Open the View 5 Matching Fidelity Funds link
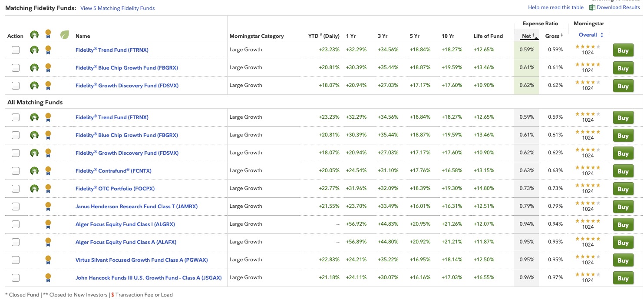The height and width of the screenshot is (300, 644). point(117,8)
